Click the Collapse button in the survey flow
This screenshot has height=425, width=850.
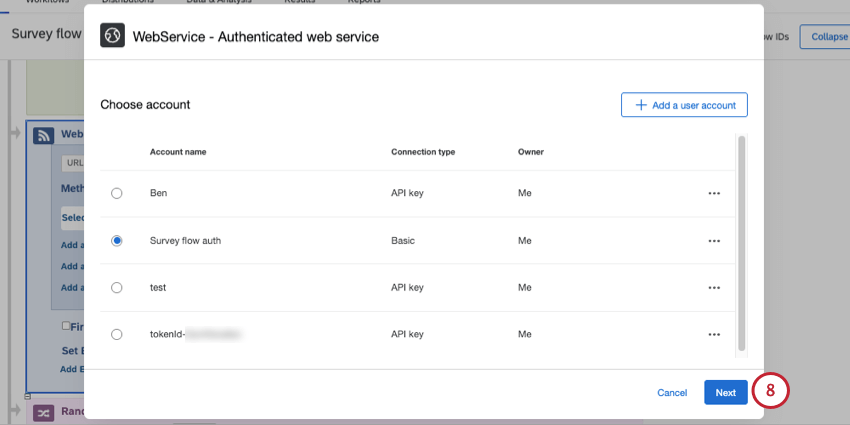click(825, 37)
